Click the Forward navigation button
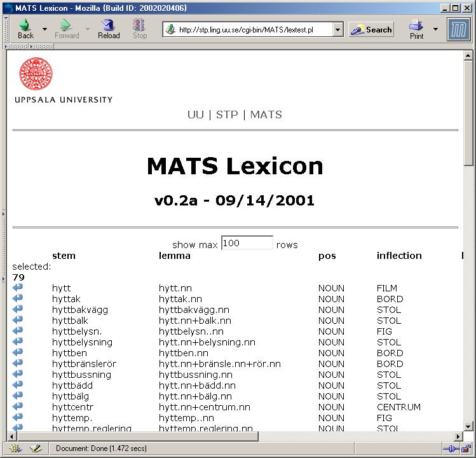The image size is (476, 458). point(67,29)
